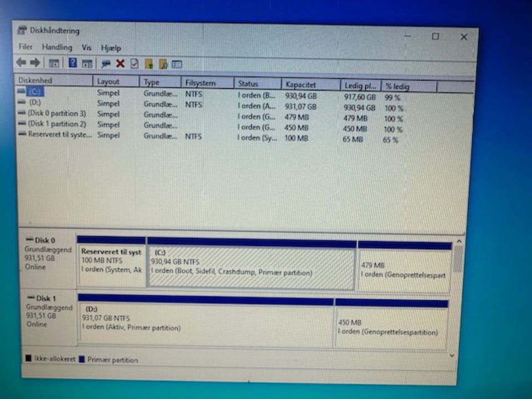The height and width of the screenshot is (399, 532).
Task: Open the Hjælp menu
Action: pyautogui.click(x=111, y=48)
